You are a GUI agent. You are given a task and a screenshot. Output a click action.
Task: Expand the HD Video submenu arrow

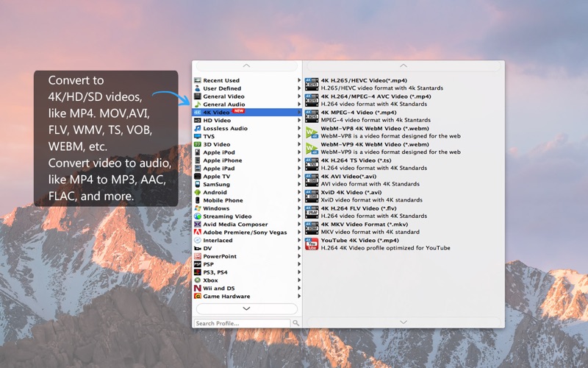click(299, 120)
